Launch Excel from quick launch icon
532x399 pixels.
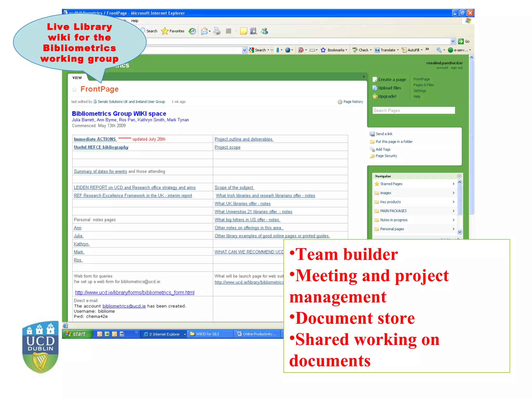point(107,334)
